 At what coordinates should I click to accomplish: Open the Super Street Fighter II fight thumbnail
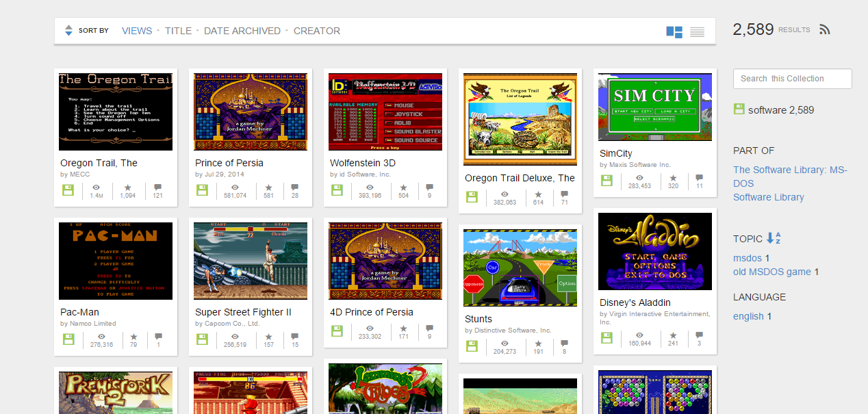(251, 261)
